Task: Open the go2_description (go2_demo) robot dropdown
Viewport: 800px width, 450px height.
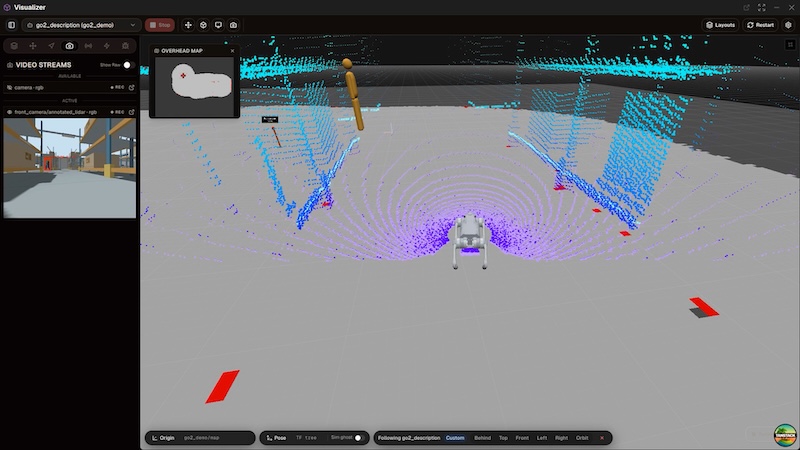Action: pyautogui.click(x=81, y=25)
